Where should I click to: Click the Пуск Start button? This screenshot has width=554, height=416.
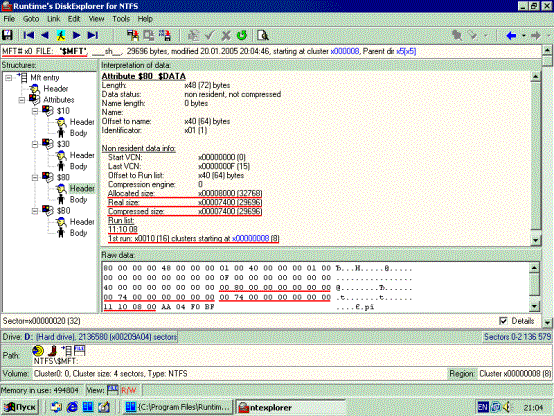tap(20, 407)
